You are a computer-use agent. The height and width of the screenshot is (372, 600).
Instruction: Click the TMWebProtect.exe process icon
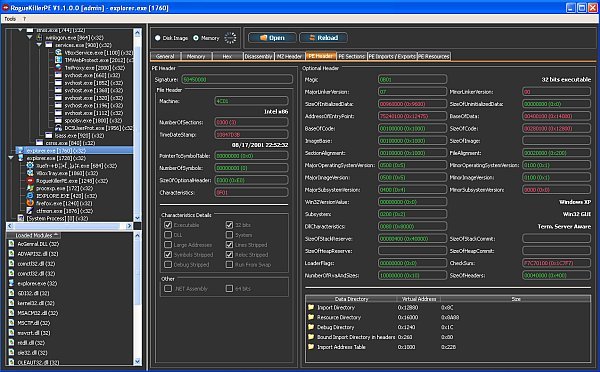coord(58,60)
